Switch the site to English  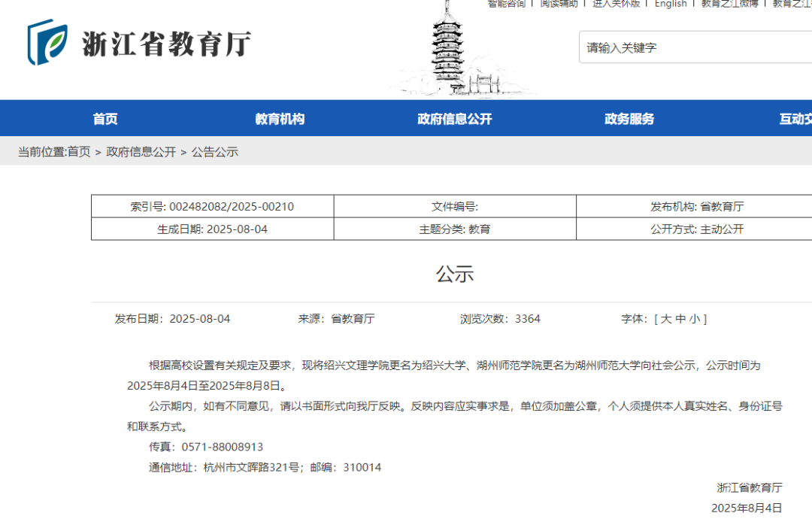point(671,4)
